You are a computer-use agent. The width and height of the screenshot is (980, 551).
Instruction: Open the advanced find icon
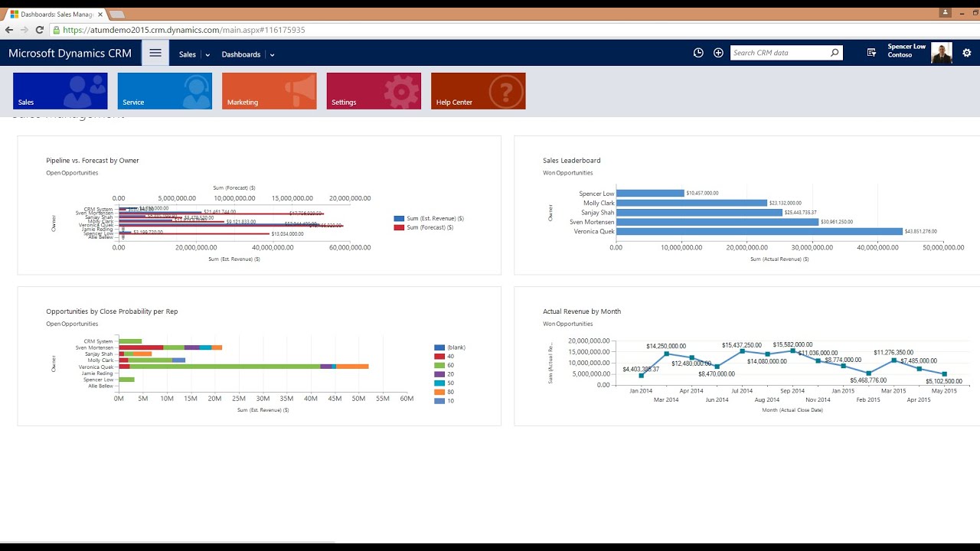pos(871,53)
